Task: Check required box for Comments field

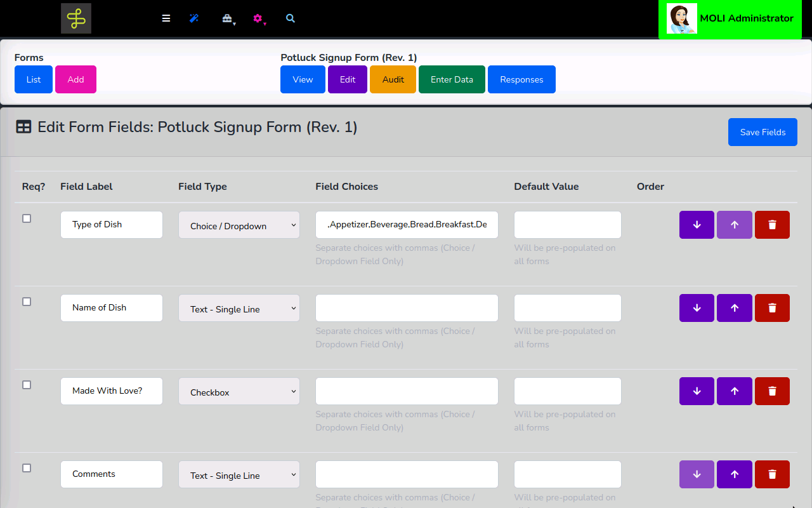Action: 27,468
